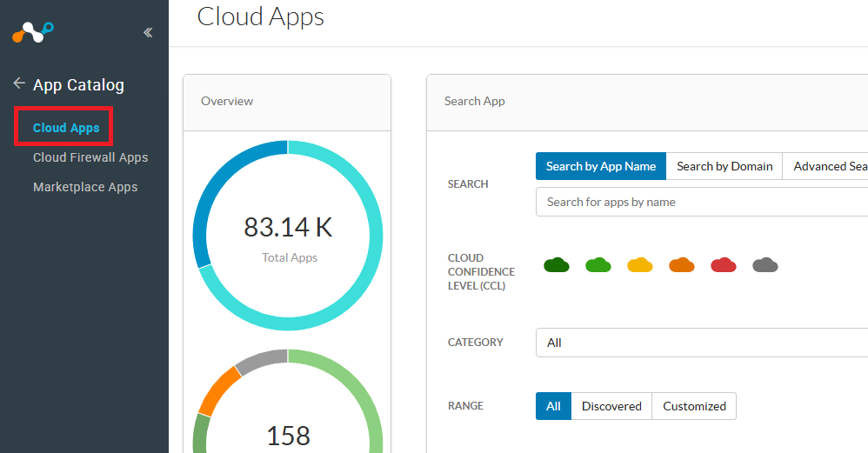Screen dimensions: 868x453
Task: Click the Total Apps donut chart
Action: [288, 236]
